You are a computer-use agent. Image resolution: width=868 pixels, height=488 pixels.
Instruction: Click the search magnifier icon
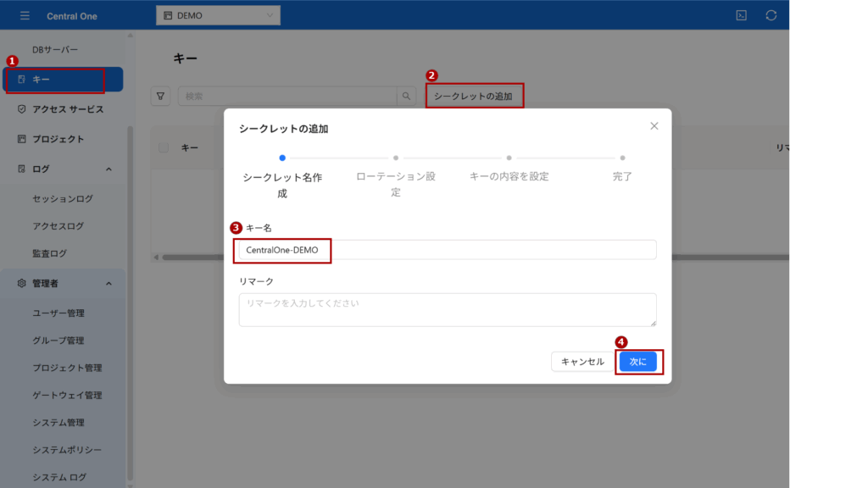click(x=407, y=97)
